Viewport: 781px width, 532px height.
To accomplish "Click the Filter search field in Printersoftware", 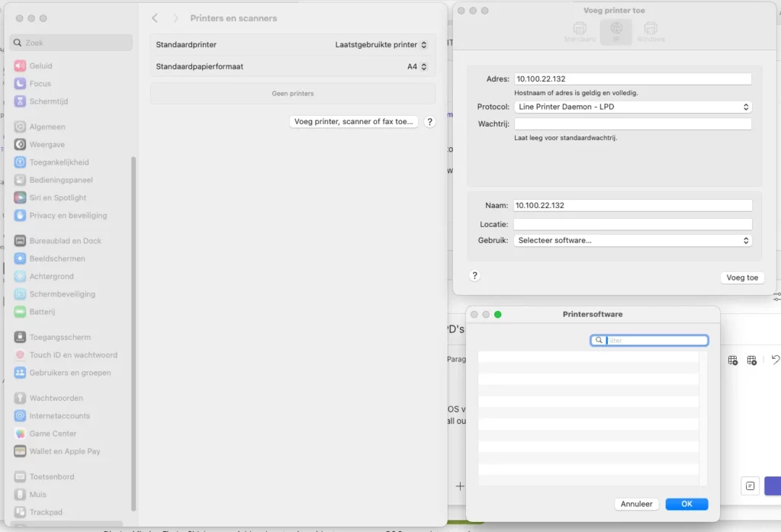I will [x=649, y=341].
